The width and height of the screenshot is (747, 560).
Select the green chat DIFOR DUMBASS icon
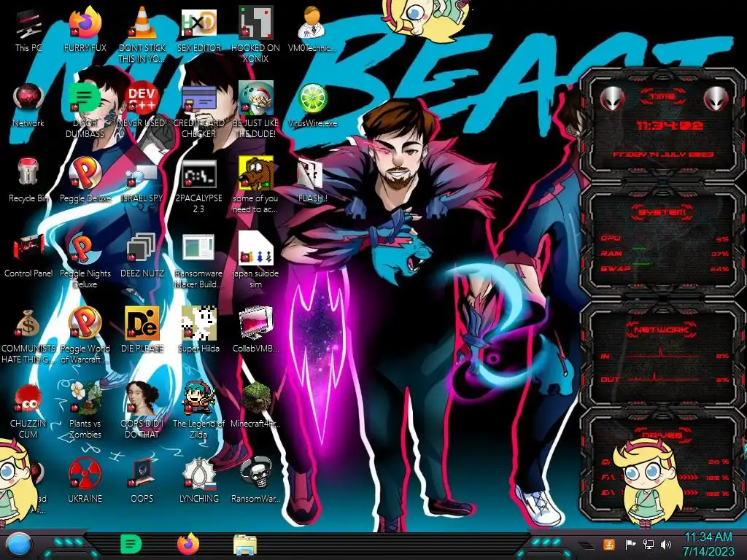[85, 109]
